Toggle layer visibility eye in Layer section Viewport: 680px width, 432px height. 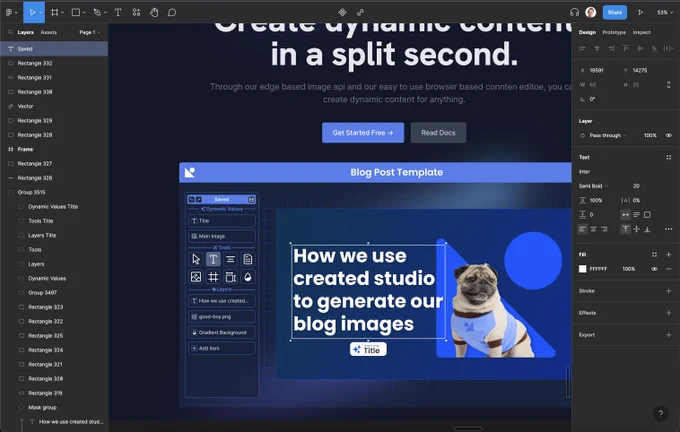(x=668, y=135)
